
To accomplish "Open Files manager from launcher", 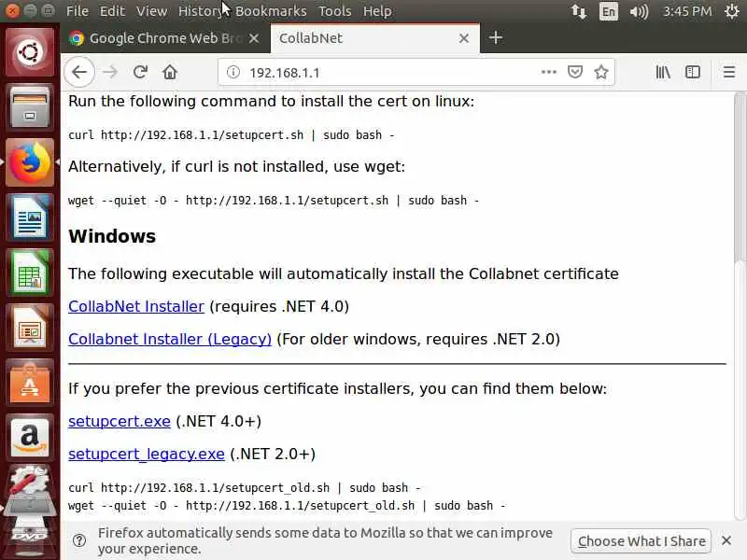I will click(30, 107).
